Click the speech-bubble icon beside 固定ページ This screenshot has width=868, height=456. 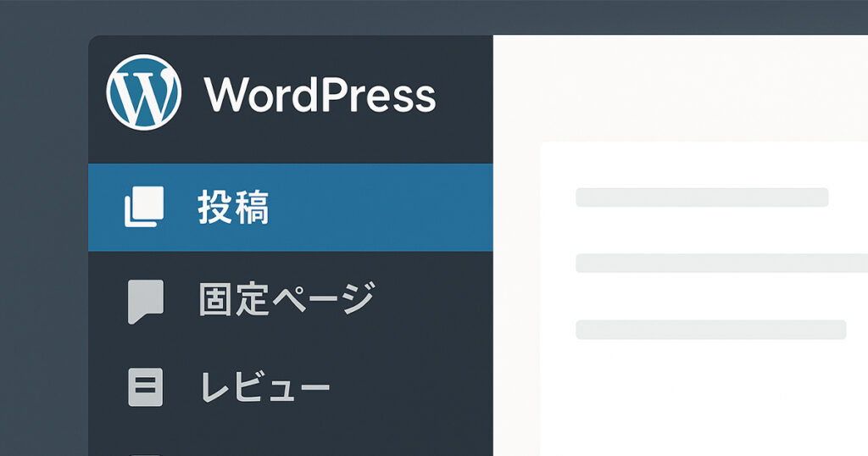click(x=144, y=301)
